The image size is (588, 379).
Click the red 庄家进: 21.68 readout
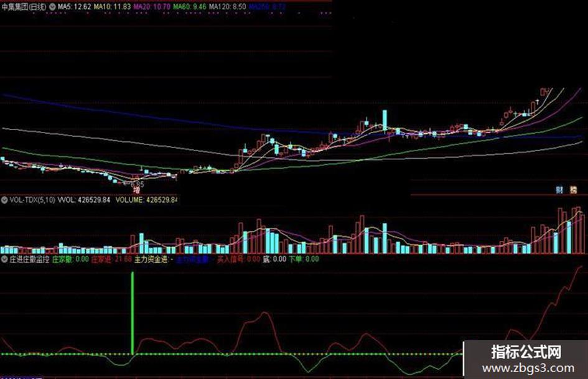tap(112, 259)
